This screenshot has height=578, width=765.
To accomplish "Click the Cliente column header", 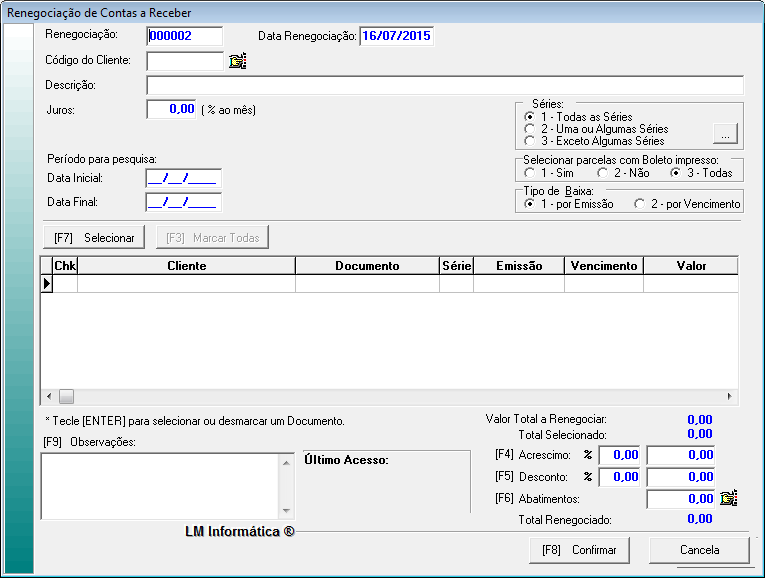I will pyautogui.click(x=186, y=266).
